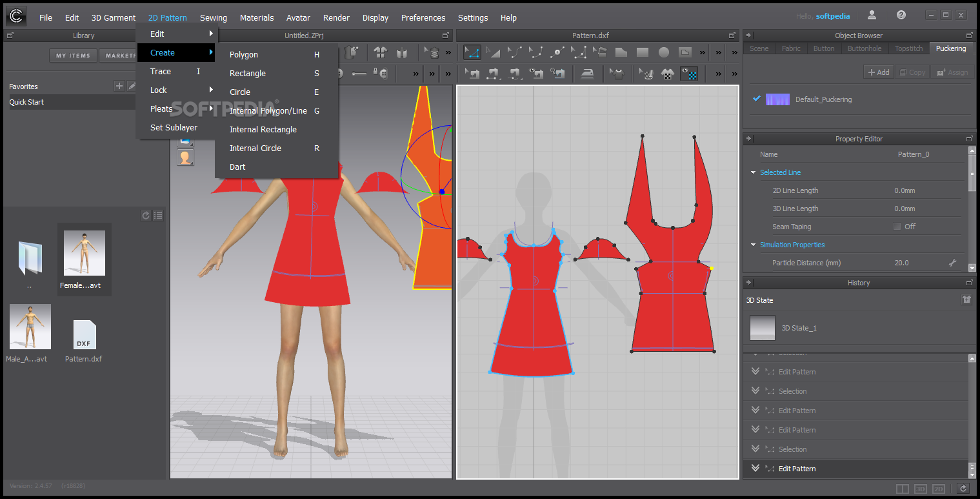This screenshot has height=499, width=980.
Task: Collapse the Simulation Properties section
Action: [753, 245]
